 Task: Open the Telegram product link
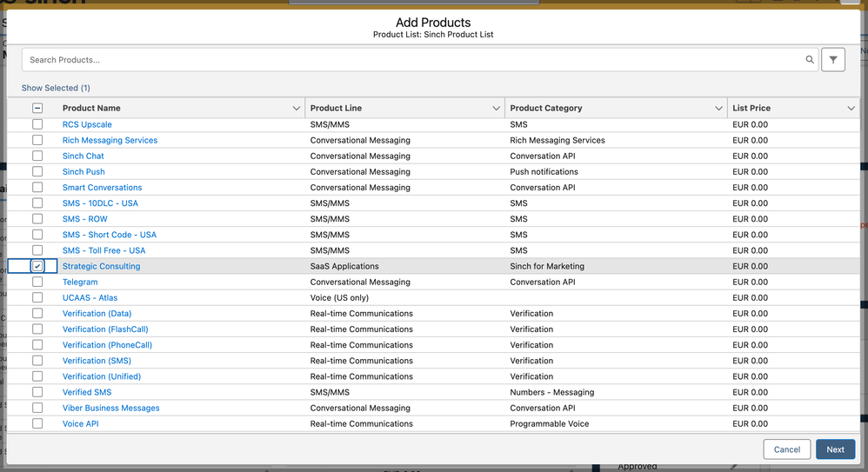(x=80, y=282)
